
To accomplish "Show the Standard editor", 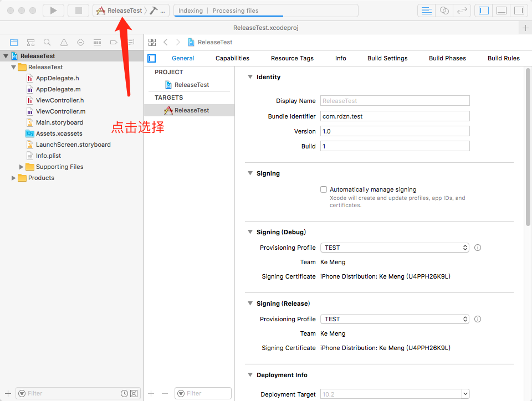I will click(426, 11).
